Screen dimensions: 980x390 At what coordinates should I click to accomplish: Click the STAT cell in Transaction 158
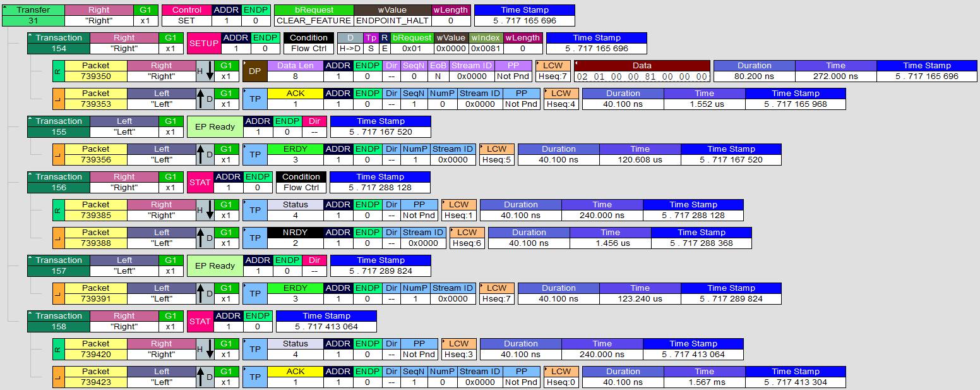[200, 321]
